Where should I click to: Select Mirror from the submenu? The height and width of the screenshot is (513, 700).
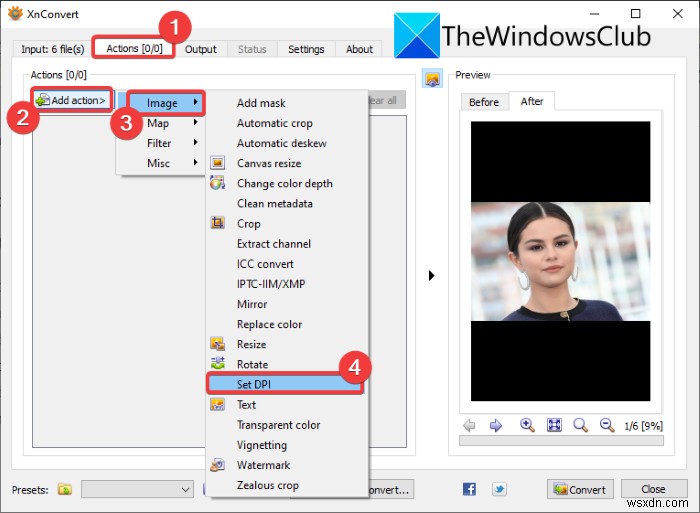[287, 304]
